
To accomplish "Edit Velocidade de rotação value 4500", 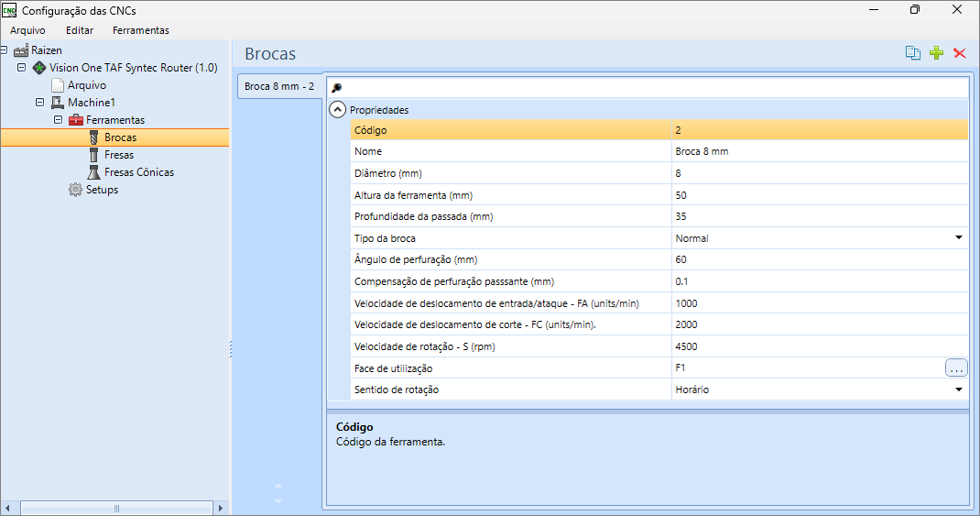I will pyautogui.click(x=820, y=346).
